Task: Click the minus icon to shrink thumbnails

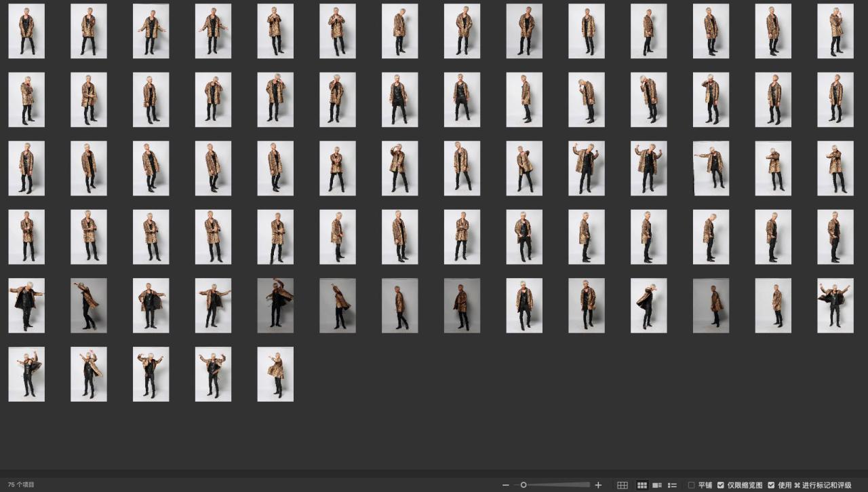Action: 506,485
